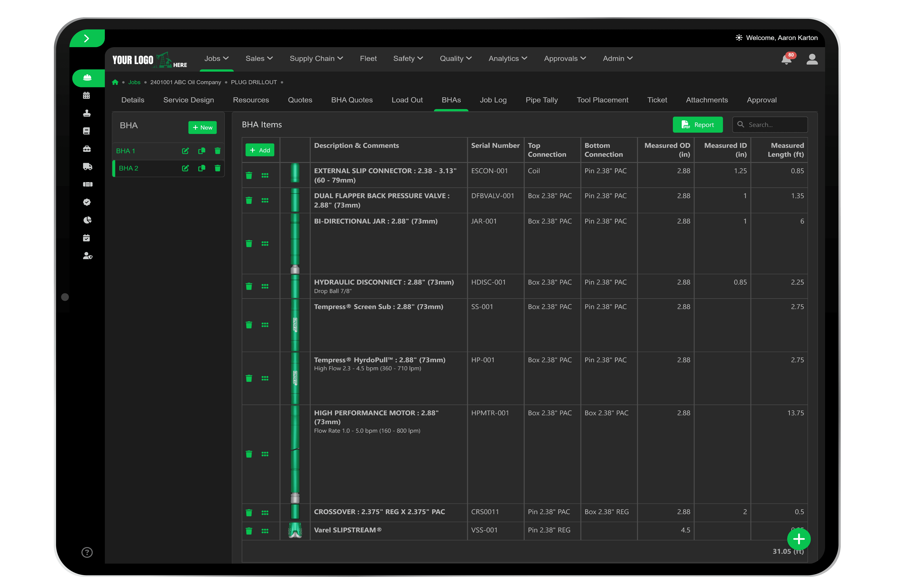Collapse the sidebar with the green arrow toggle
Viewport: 900px width, 588px height.
[87, 38]
